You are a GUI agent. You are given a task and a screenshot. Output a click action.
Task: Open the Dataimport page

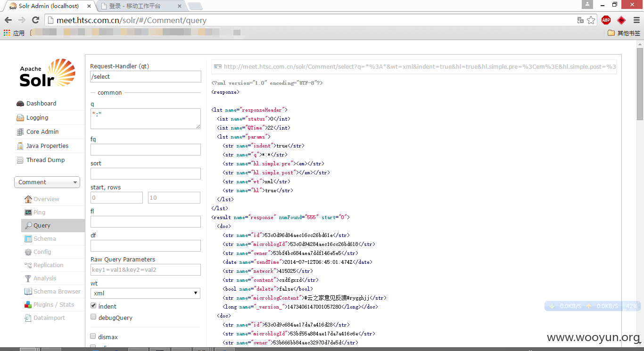pyautogui.click(x=53, y=318)
